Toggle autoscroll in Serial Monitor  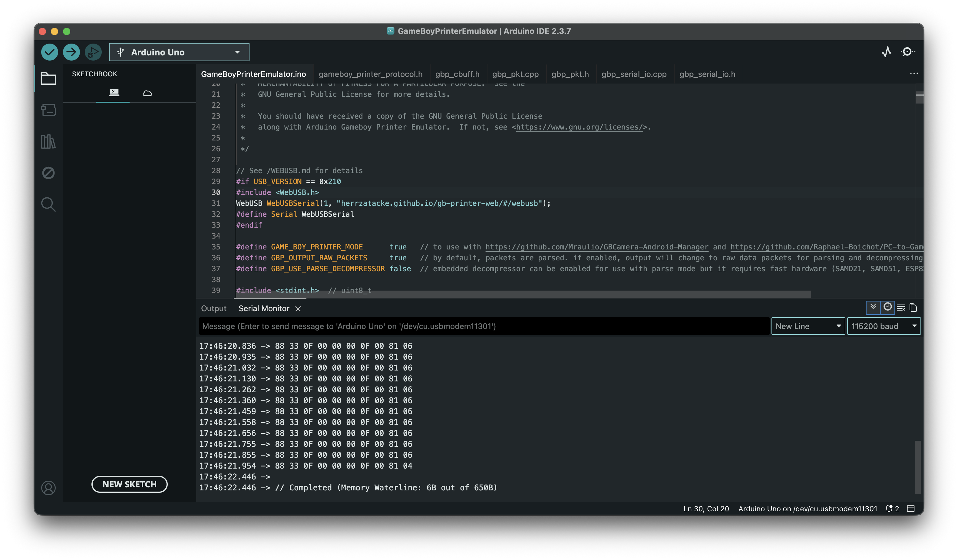tap(873, 307)
